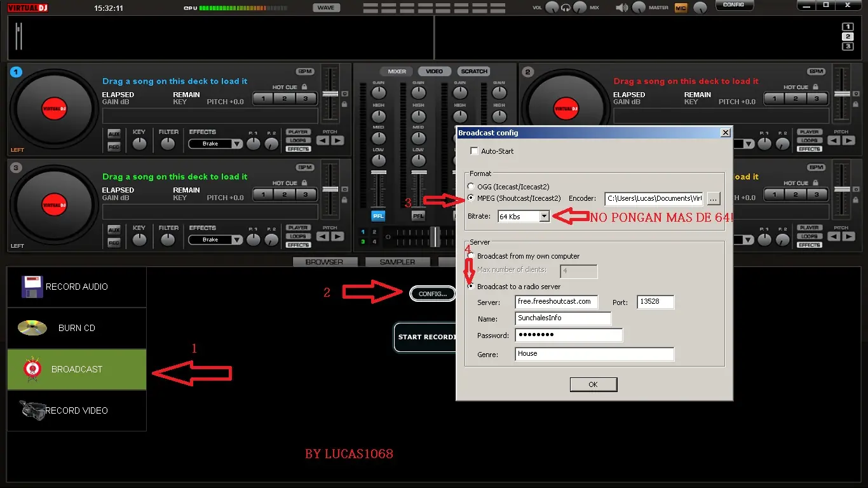Click the master speaker icon in top bar
This screenshot has width=868, height=488.
(x=621, y=8)
